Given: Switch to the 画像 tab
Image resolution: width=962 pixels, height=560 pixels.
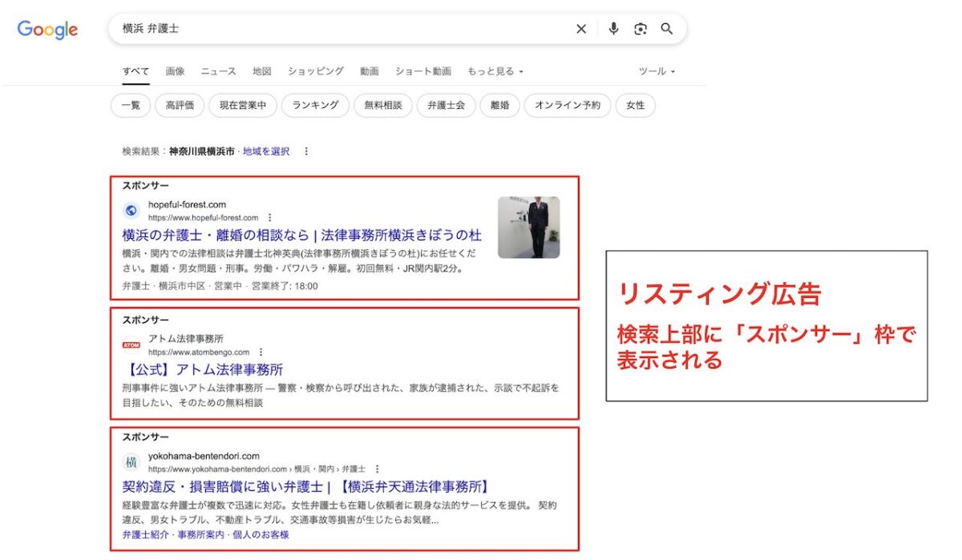Looking at the screenshot, I should pyautogui.click(x=175, y=71).
